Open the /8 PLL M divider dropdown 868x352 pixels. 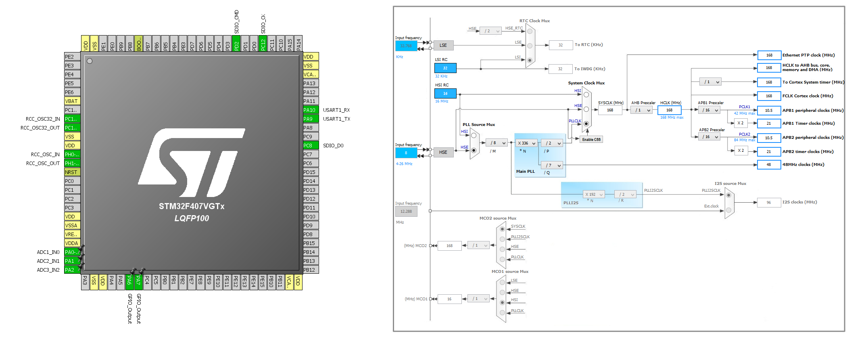[497, 143]
